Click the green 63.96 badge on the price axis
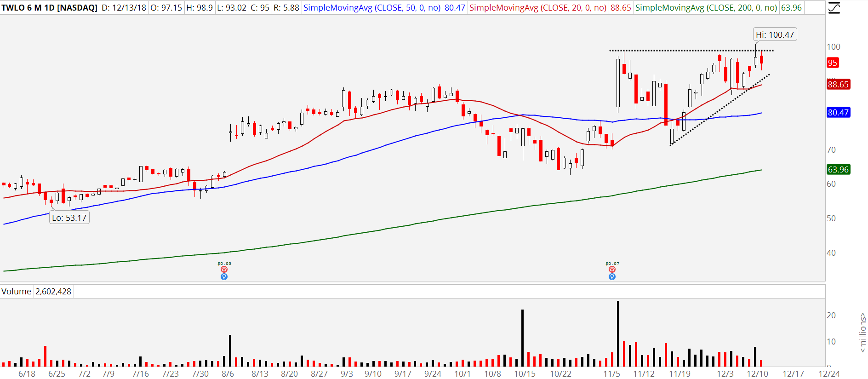 [838, 169]
